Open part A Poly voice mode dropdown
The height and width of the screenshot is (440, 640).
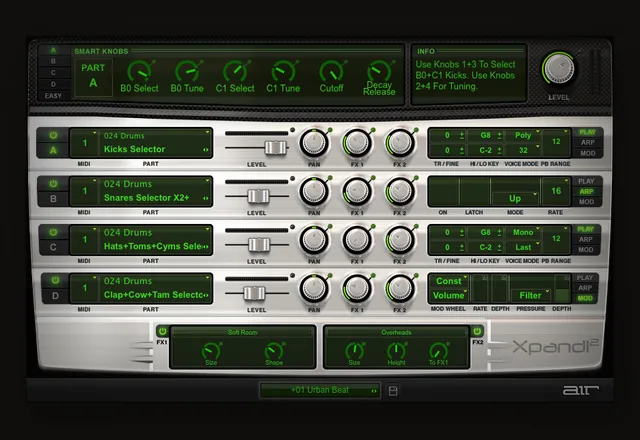(524, 135)
